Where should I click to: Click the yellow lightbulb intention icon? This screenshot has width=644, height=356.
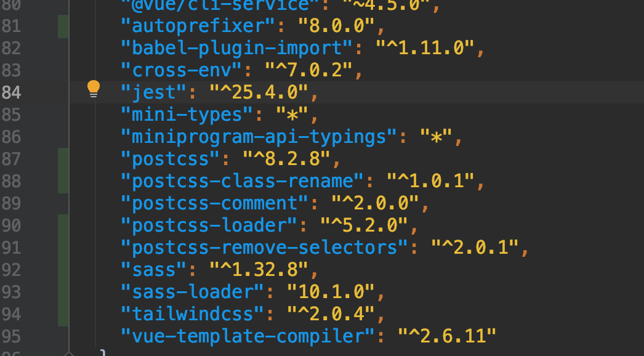pos(93,89)
